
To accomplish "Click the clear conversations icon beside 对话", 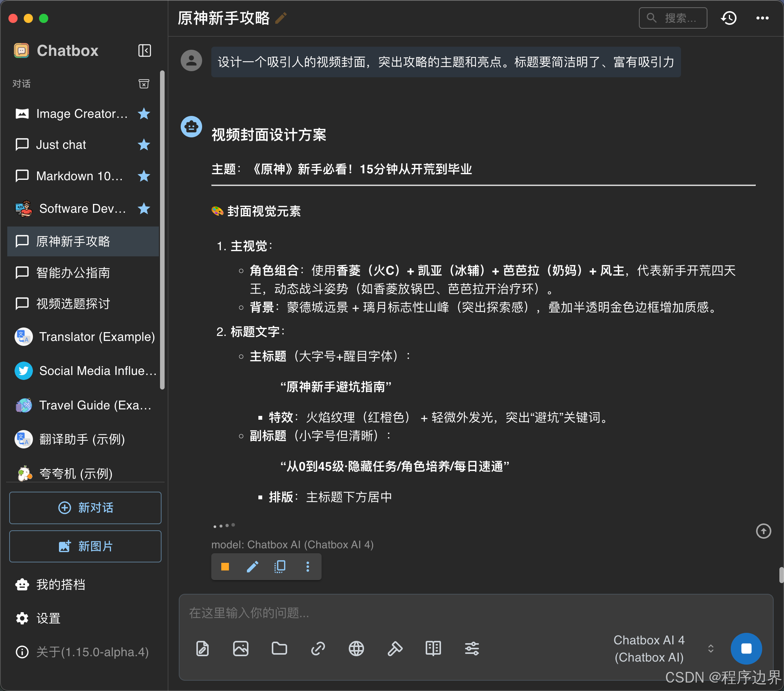I will click(x=144, y=83).
